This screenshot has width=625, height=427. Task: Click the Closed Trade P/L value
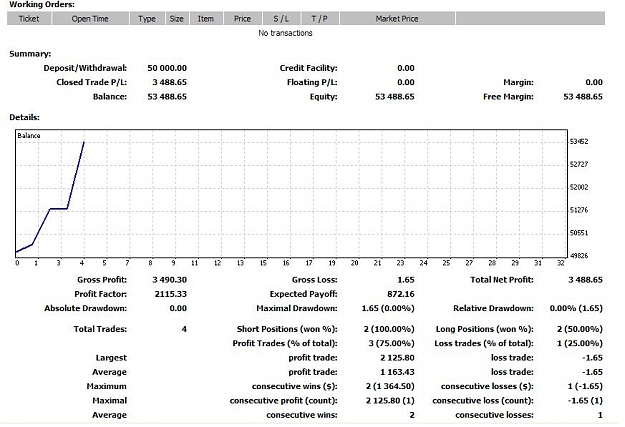click(x=169, y=82)
